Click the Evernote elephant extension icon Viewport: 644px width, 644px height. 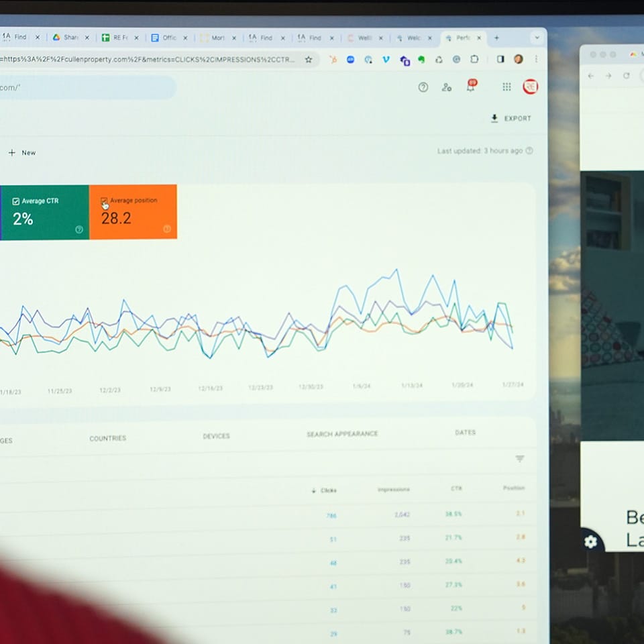pos(421,60)
